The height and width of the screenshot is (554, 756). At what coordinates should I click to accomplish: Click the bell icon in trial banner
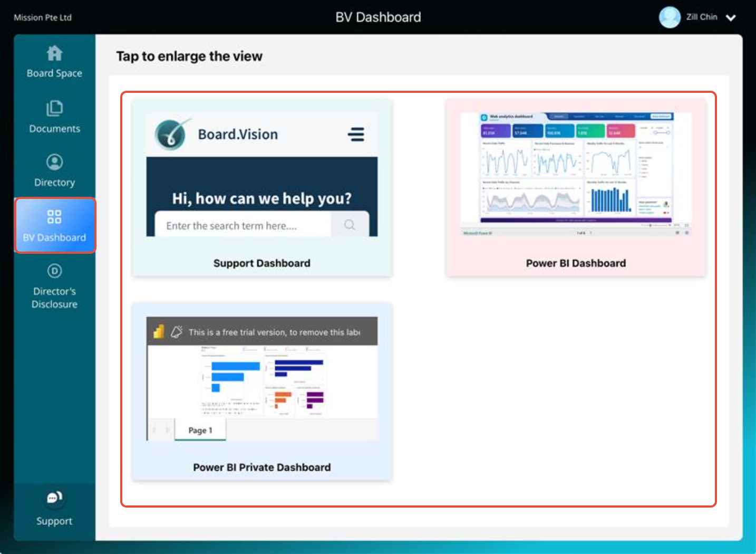(177, 331)
